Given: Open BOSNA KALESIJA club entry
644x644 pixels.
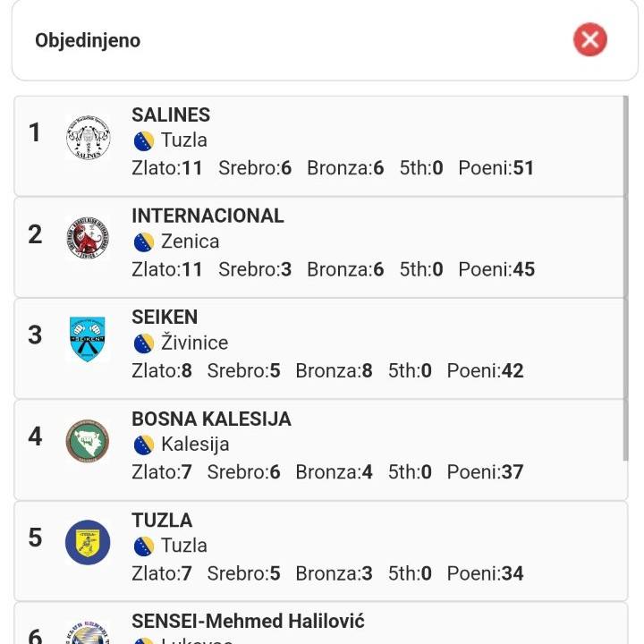Looking at the screenshot, I should pos(211,419).
